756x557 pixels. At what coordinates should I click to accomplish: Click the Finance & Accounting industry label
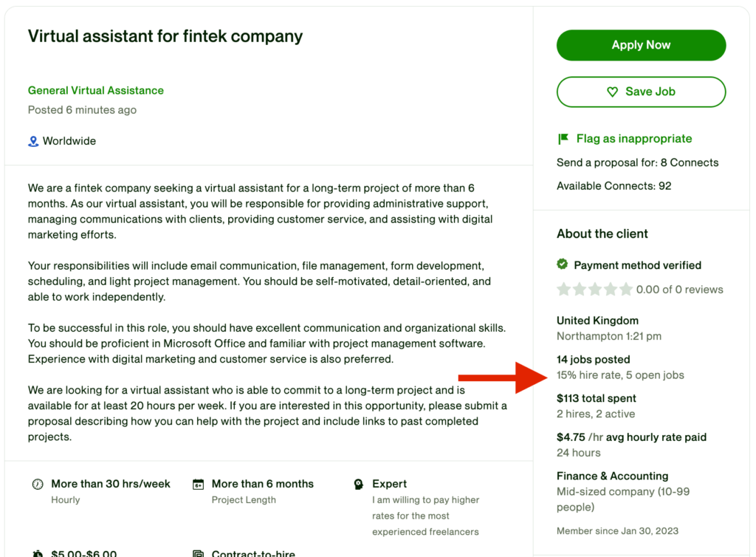click(x=612, y=476)
